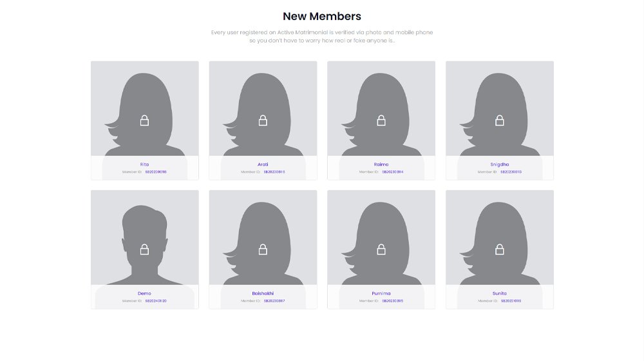Open Baishakhi's profile name link
644x361 pixels.
pos(263,293)
